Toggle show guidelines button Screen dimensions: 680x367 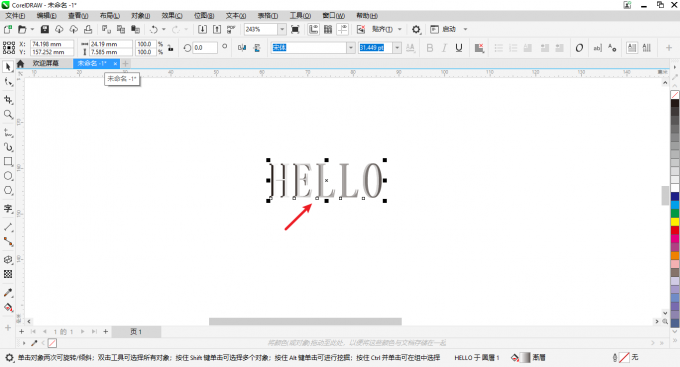[343, 29]
